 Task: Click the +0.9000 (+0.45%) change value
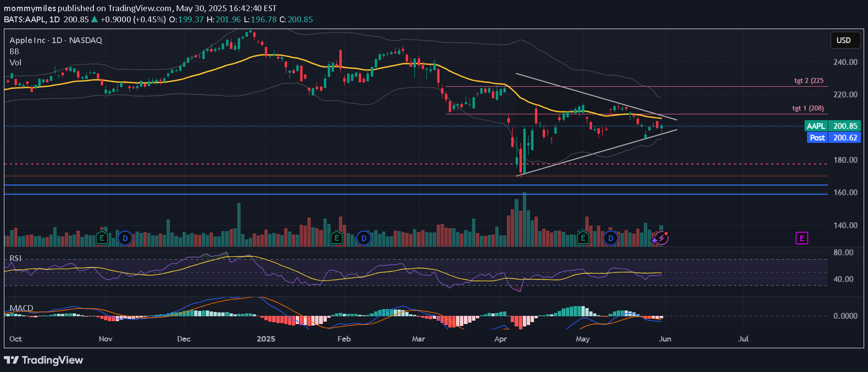click(x=133, y=19)
